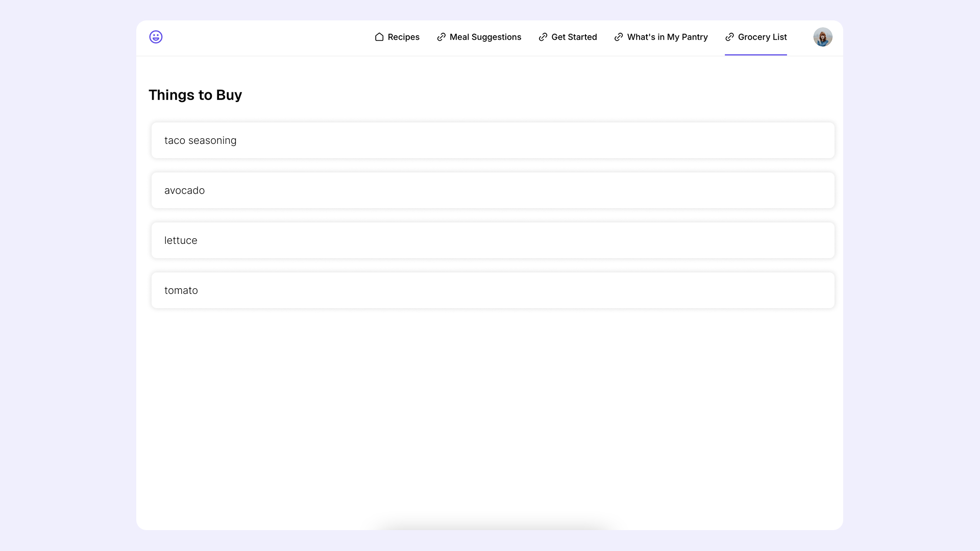Click the house icon beside Recipes
Viewport: 980px width, 551px height.
pyautogui.click(x=379, y=37)
